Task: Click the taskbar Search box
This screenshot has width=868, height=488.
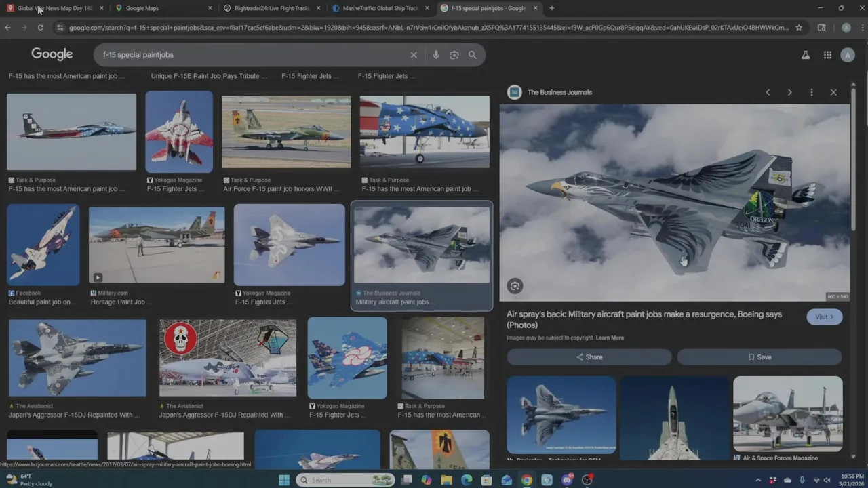Action: pyautogui.click(x=347, y=480)
